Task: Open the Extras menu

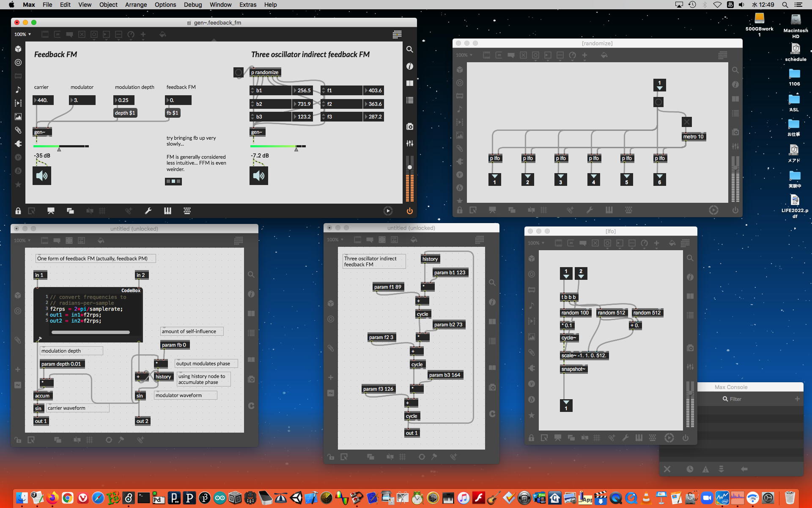Action: [x=247, y=5]
